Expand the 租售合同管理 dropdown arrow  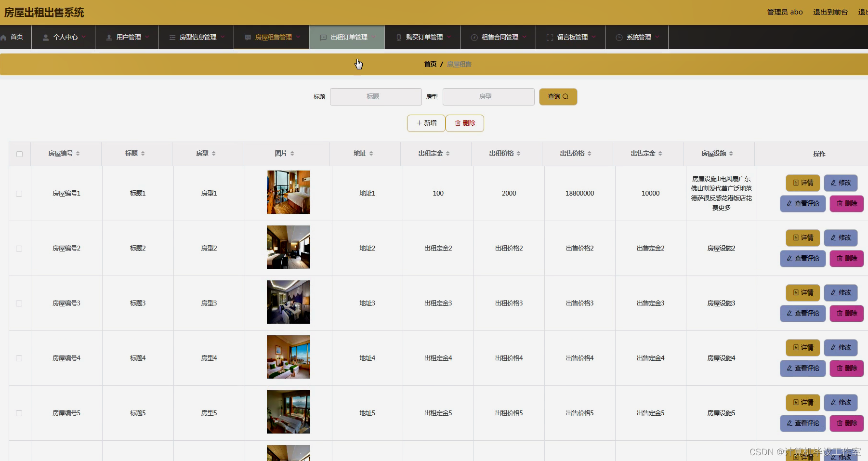coord(525,37)
